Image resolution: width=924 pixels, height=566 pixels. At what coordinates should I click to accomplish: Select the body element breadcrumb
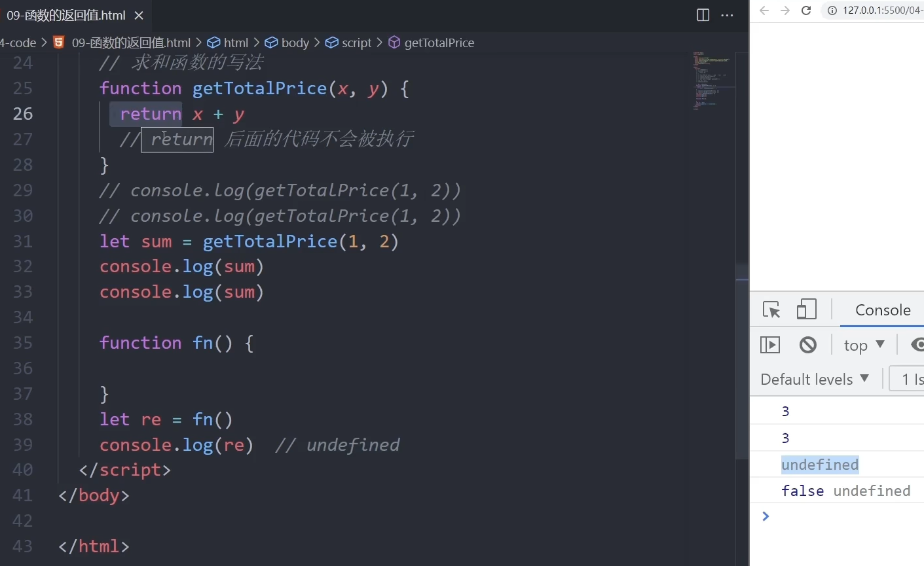pos(287,43)
